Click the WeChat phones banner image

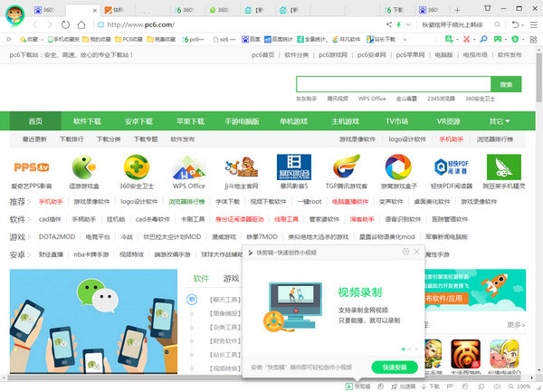tap(93, 321)
